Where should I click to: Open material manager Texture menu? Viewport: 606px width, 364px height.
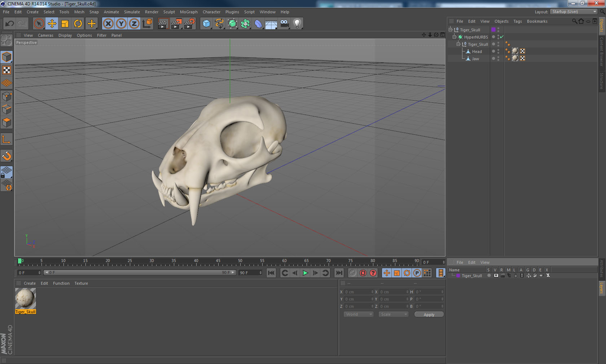(x=81, y=283)
